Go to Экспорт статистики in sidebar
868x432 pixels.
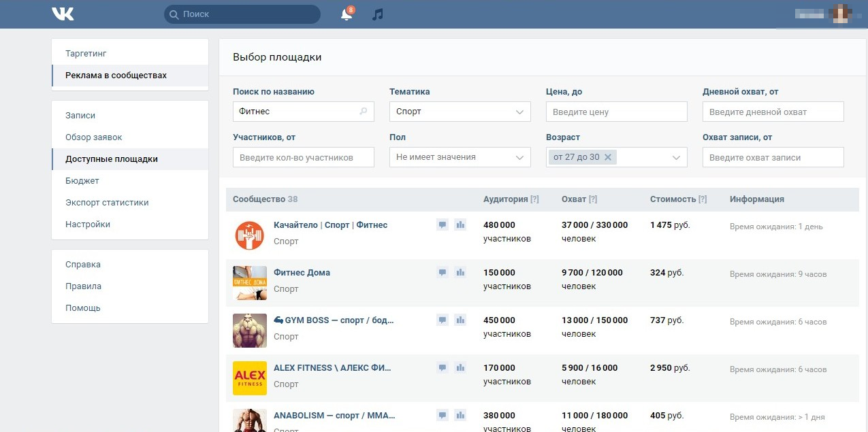click(x=107, y=202)
